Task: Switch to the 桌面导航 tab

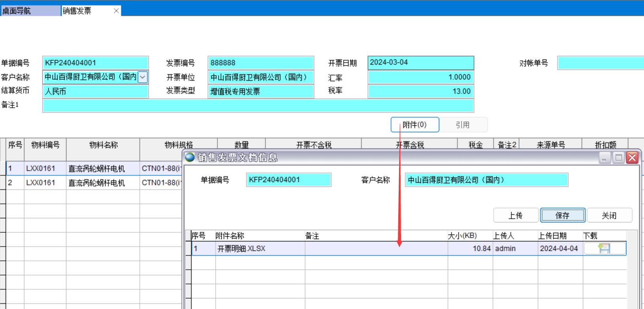Action: (x=30, y=11)
